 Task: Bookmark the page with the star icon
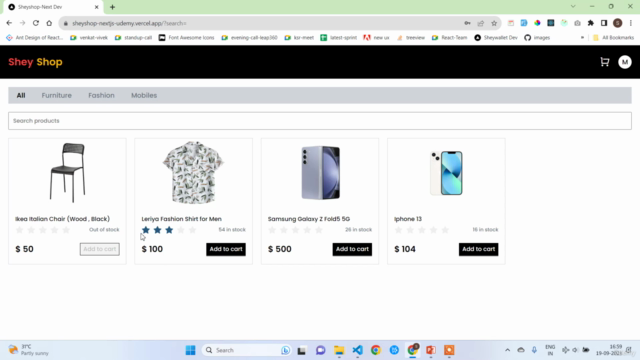[494, 23]
